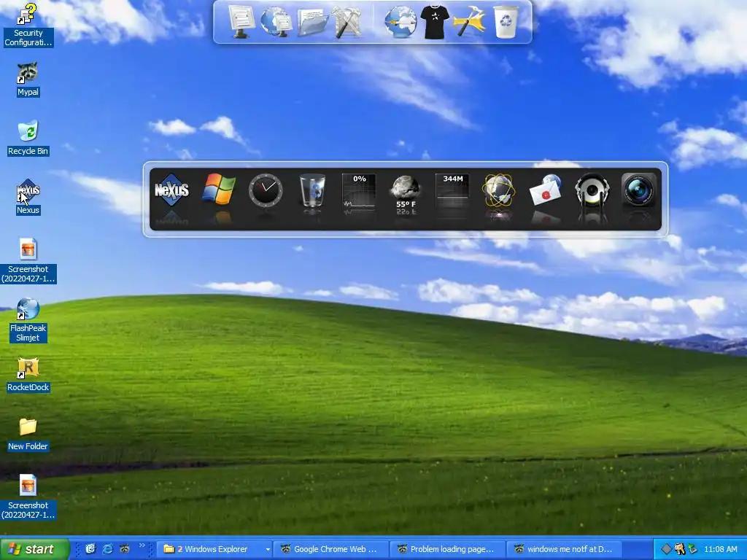The height and width of the screenshot is (560, 747).
Task: Open the New Folder on desktop
Action: click(28, 434)
